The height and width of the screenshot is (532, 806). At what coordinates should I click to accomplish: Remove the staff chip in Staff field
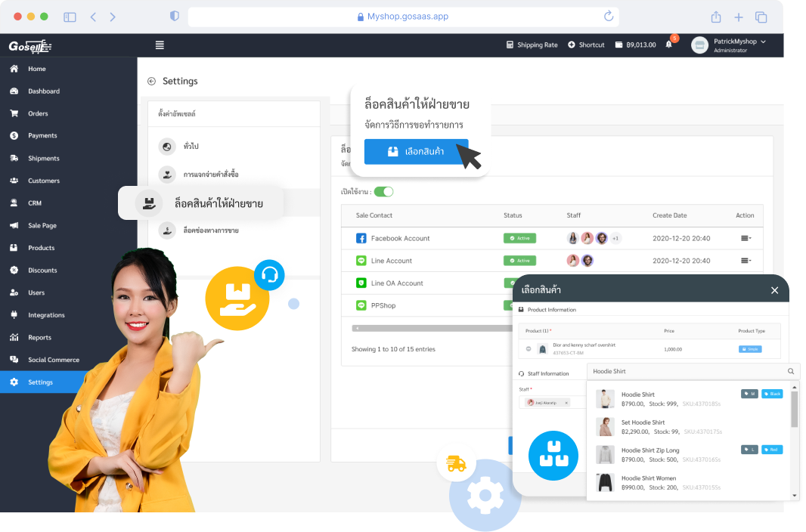pos(566,403)
